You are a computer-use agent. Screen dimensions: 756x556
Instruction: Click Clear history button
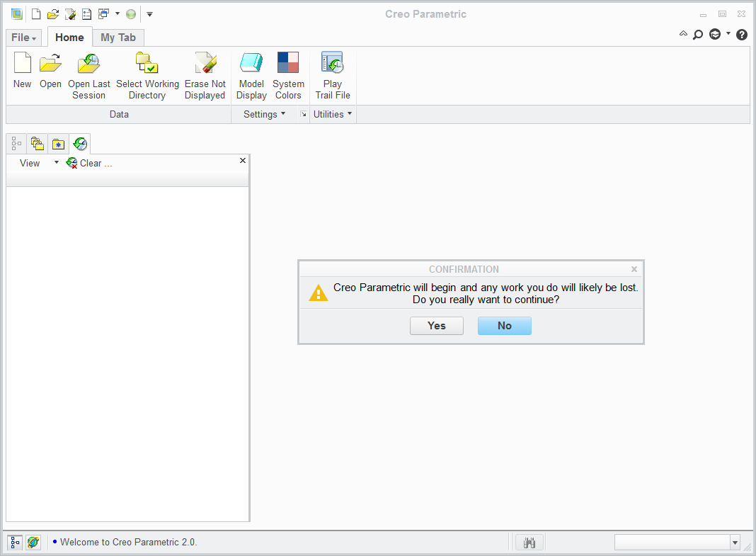(x=89, y=163)
